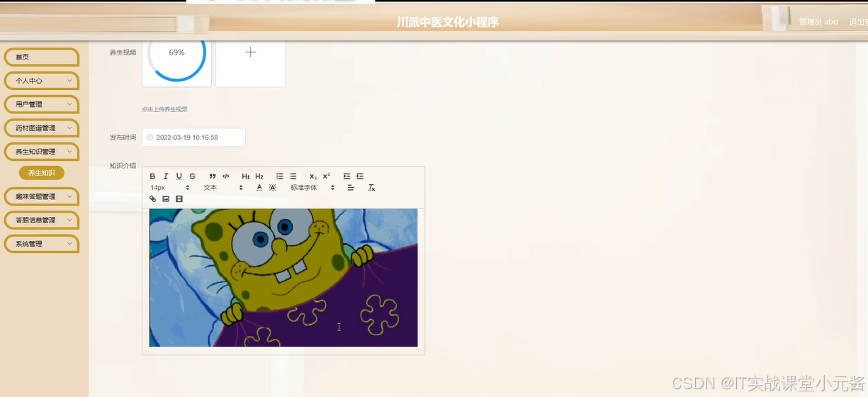Screen dimensions: 868x397
Task: Expand 系统管理 sidebar menu
Action: click(42, 244)
